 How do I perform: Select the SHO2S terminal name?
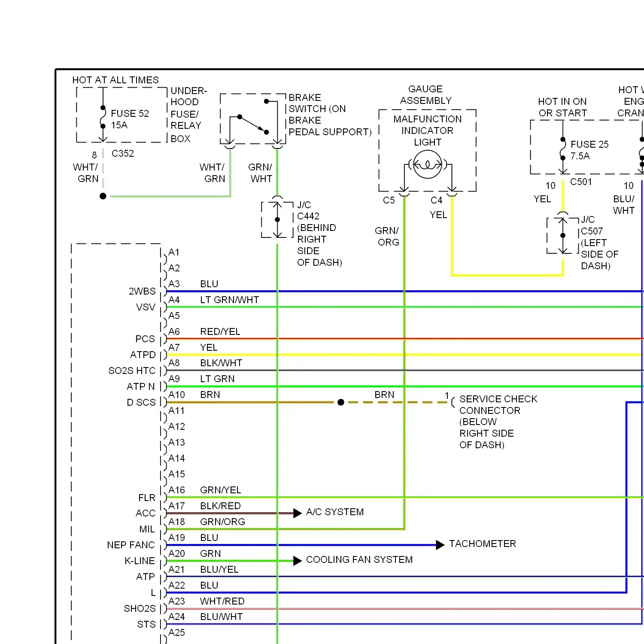140,608
